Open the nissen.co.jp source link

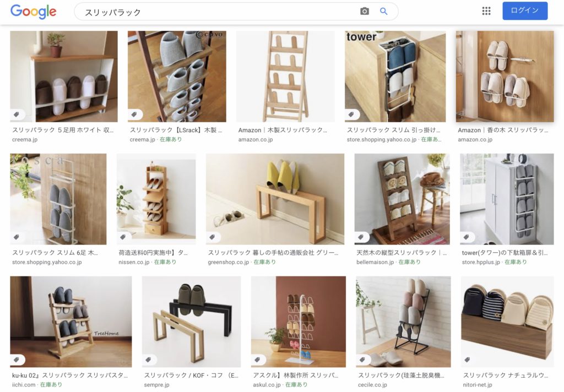coord(134,262)
